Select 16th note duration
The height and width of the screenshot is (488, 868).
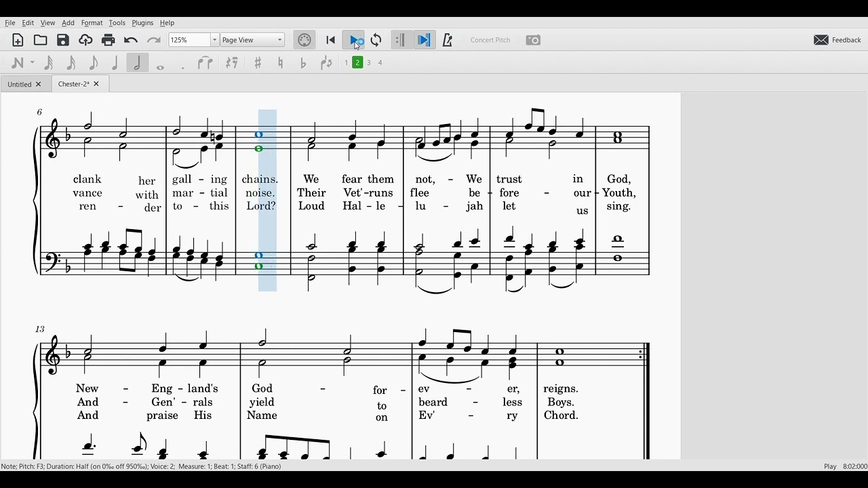click(94, 63)
